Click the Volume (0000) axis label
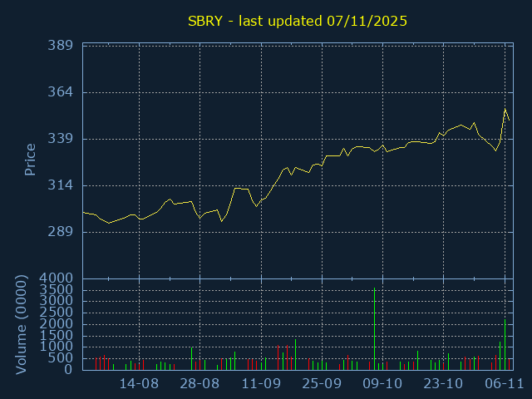This screenshot has width=532, height=399. [22, 324]
